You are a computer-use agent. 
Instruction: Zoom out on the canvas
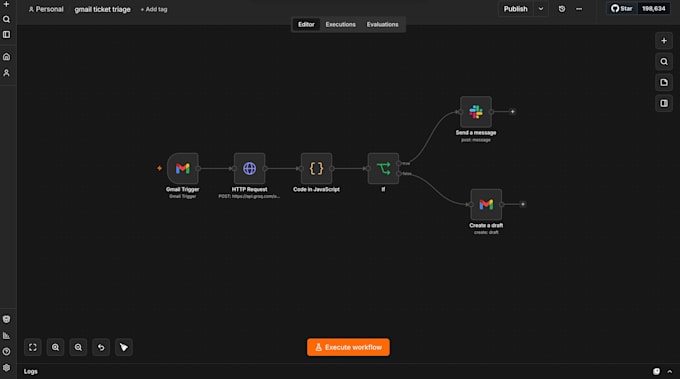(78, 347)
